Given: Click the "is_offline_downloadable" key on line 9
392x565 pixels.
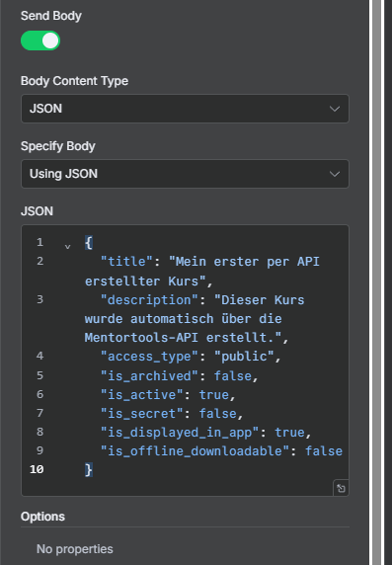Looking at the screenshot, I should (196, 450).
